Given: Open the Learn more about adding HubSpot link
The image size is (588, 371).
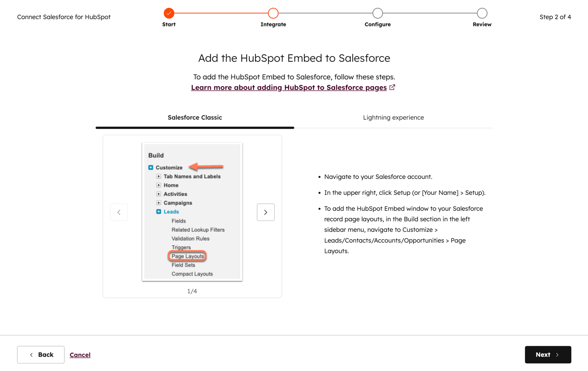Looking at the screenshot, I should click(x=289, y=87).
